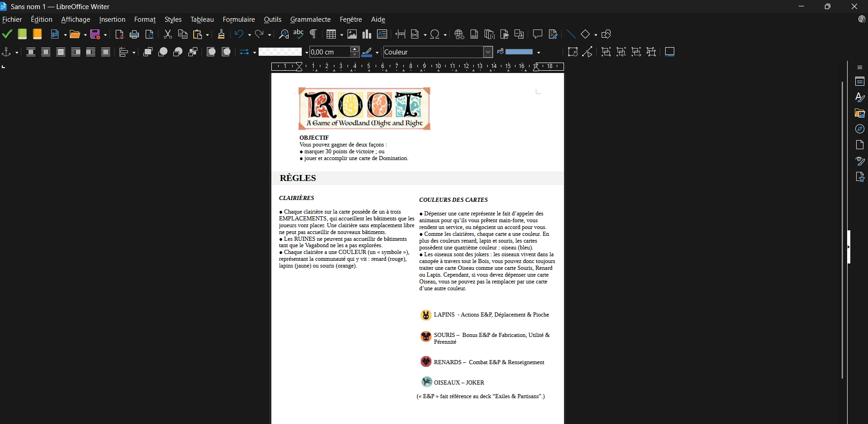Open the Couleur fill type dropdown
Viewport: 868px width, 424px height.
click(x=488, y=52)
